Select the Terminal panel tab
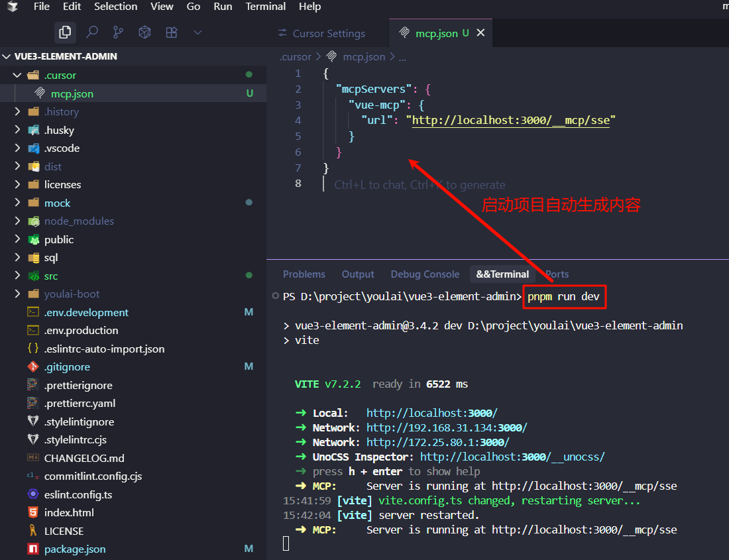 pos(502,274)
